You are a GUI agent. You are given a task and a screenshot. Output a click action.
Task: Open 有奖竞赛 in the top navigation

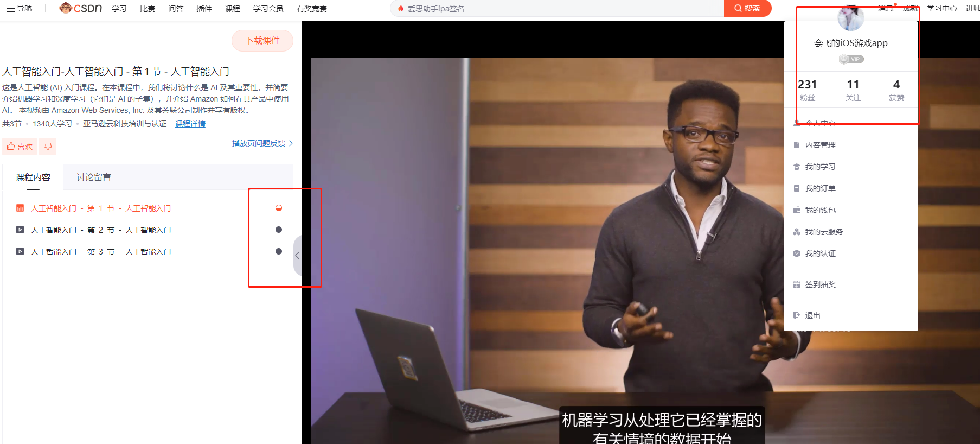coord(312,9)
